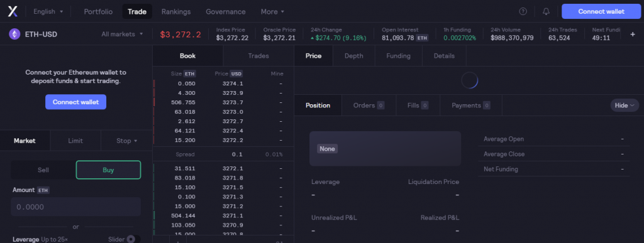Click the ETH coin icon beside ETH-USD

[x=15, y=34]
